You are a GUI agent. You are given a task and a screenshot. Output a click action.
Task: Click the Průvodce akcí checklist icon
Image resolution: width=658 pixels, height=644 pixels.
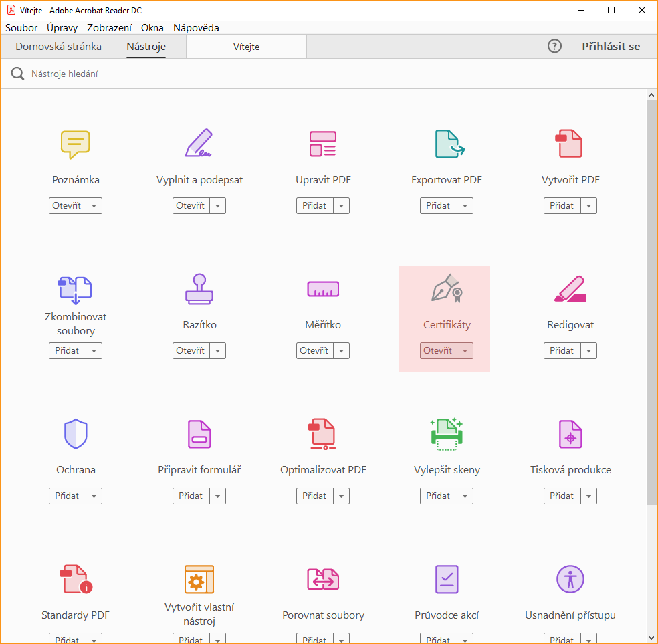(447, 579)
